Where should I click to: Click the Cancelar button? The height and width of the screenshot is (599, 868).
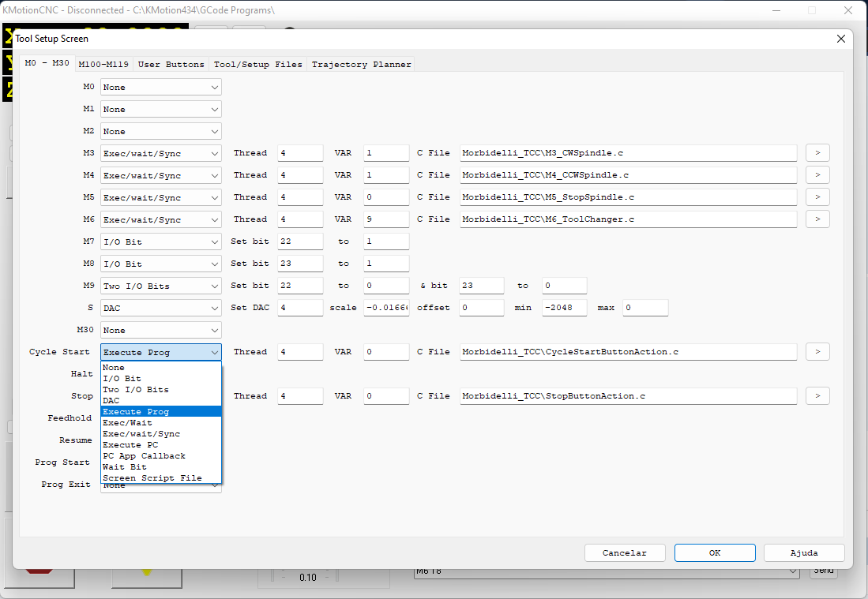pos(624,553)
